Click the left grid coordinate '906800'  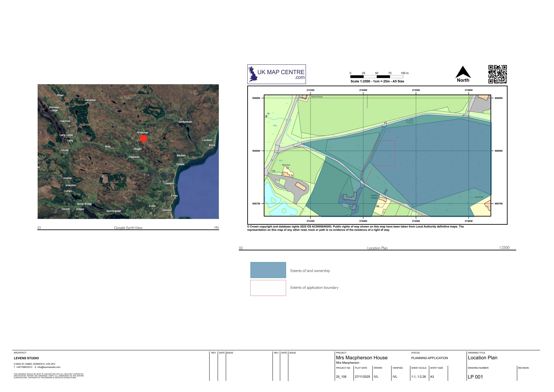point(256,151)
